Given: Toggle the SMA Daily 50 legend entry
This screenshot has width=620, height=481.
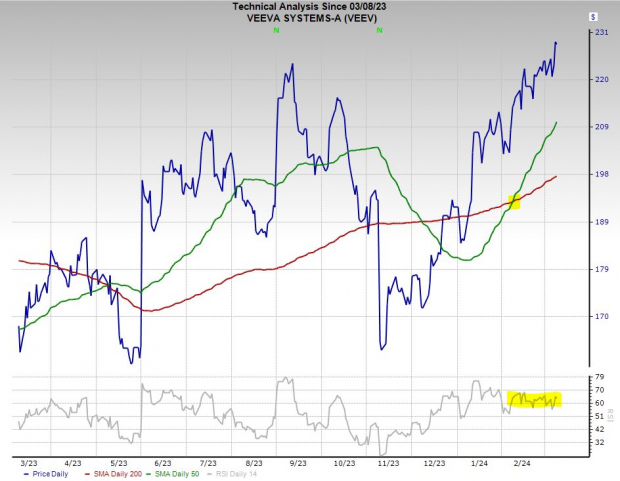Looking at the screenshot, I should click(x=181, y=473).
